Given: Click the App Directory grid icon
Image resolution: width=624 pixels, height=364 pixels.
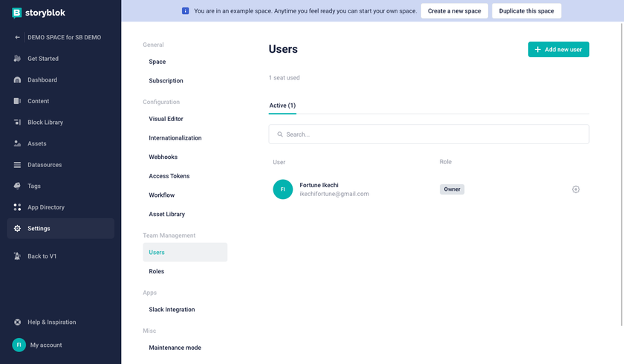Looking at the screenshot, I should (x=17, y=207).
